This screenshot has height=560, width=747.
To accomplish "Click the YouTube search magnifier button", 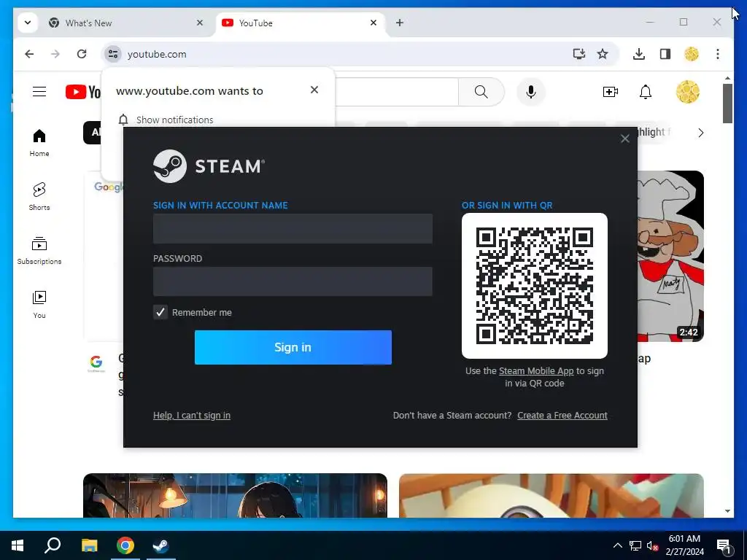I will point(481,91).
